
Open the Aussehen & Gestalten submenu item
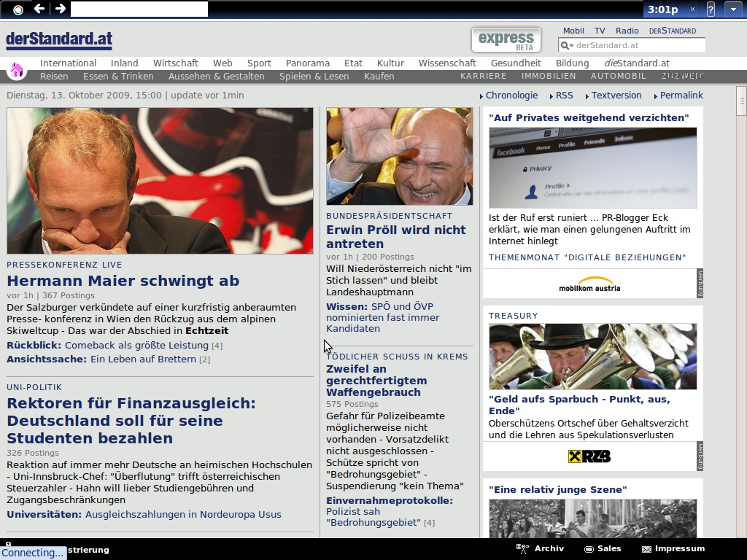[x=216, y=76]
